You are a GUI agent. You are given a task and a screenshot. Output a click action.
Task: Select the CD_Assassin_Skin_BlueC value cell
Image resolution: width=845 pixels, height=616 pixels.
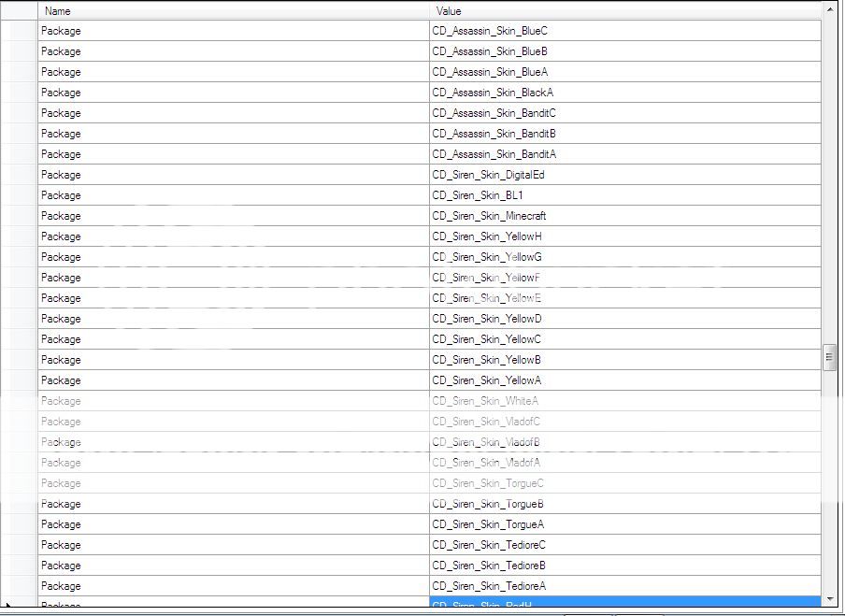tap(624, 31)
